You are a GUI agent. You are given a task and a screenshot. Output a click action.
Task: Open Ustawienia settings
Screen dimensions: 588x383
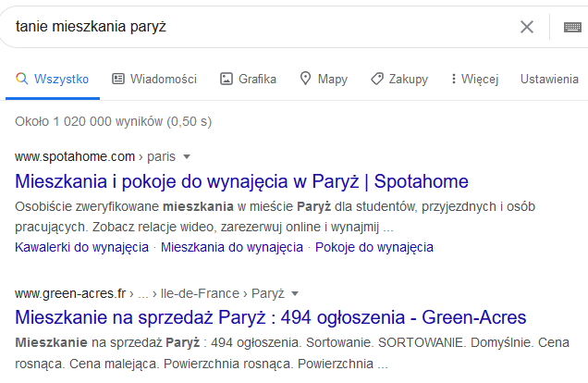pyautogui.click(x=549, y=79)
